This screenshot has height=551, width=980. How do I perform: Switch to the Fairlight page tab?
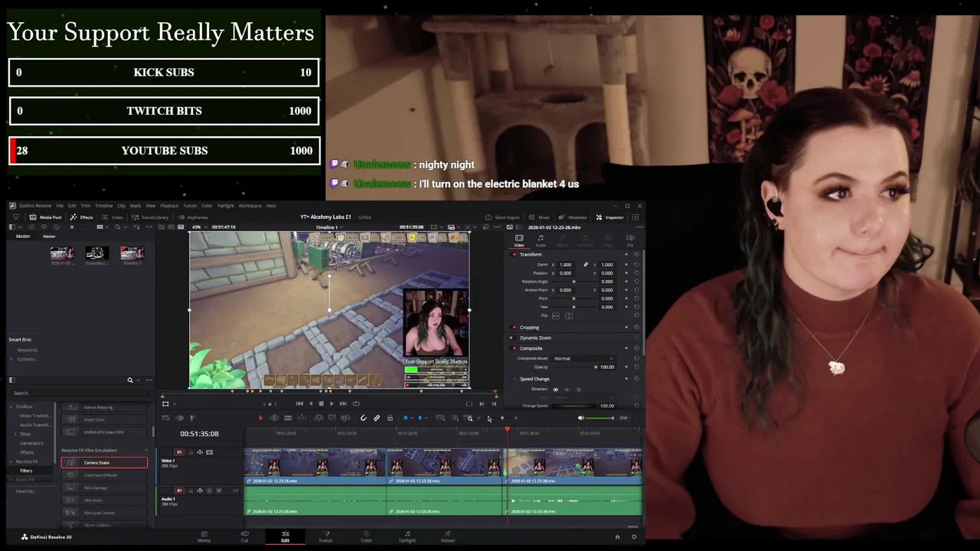[x=407, y=536]
